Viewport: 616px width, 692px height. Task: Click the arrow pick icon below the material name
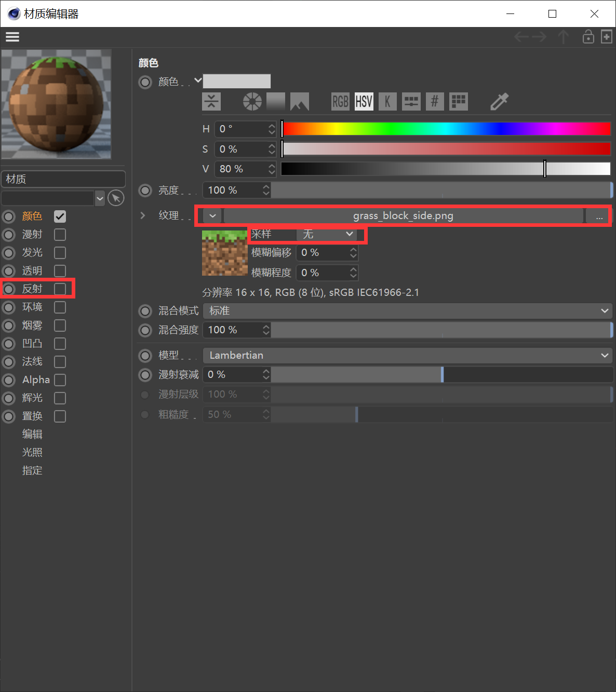116,198
